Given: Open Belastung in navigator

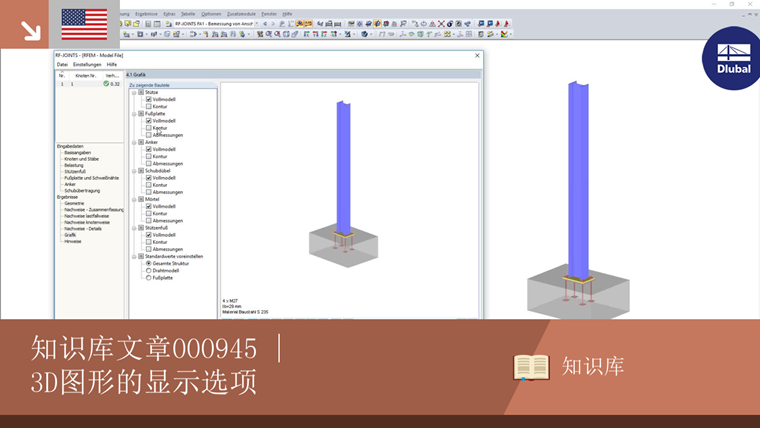Looking at the screenshot, I should click(x=74, y=165).
